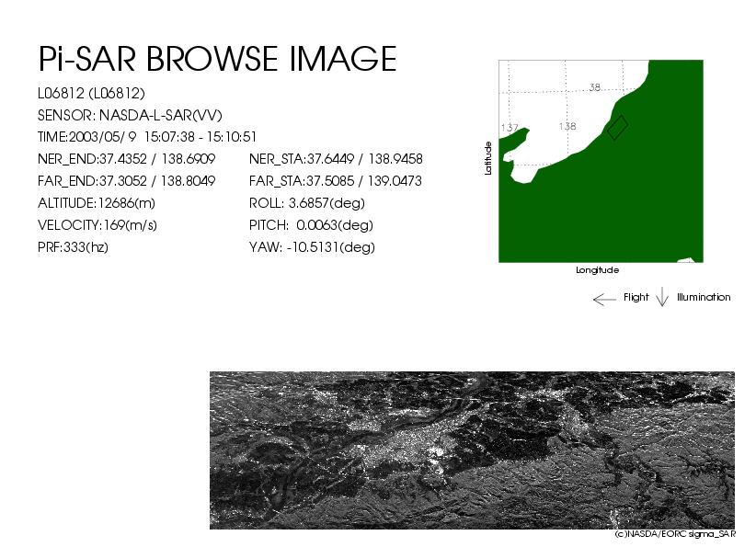Click the 38 latitude gridline label

[594, 87]
